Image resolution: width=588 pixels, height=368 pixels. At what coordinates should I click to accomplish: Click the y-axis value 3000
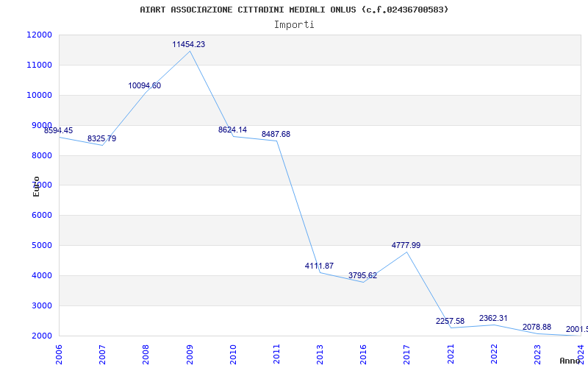point(41,305)
